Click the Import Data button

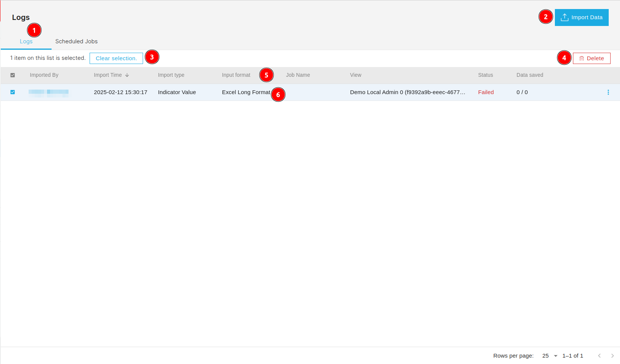coord(582,17)
